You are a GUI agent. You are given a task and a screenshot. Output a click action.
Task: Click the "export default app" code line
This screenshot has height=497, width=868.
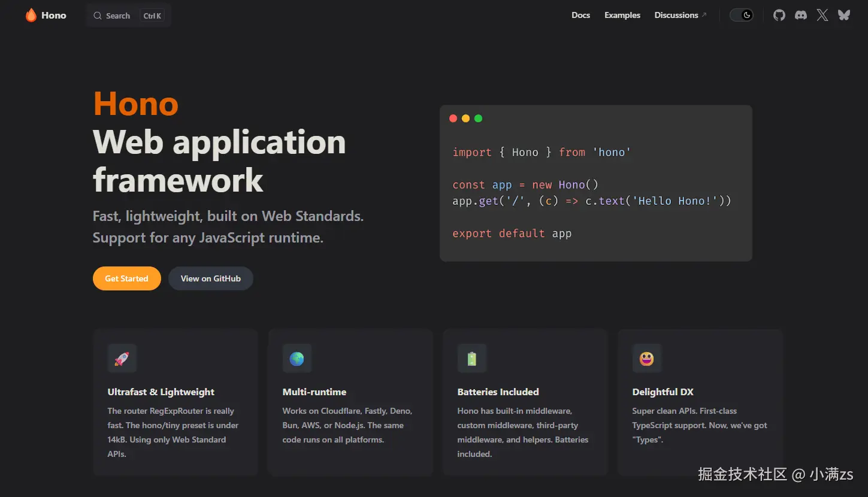point(512,233)
